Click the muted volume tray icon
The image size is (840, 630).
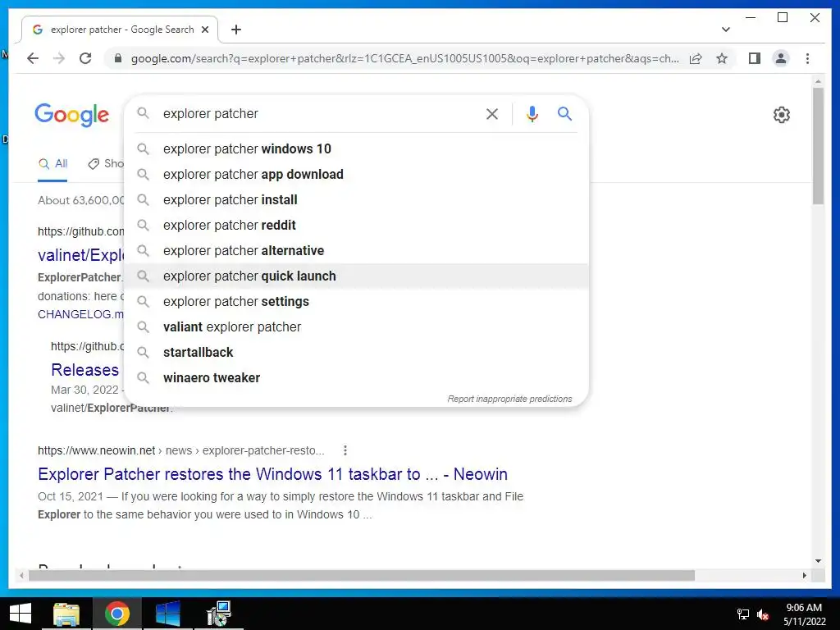(x=763, y=614)
